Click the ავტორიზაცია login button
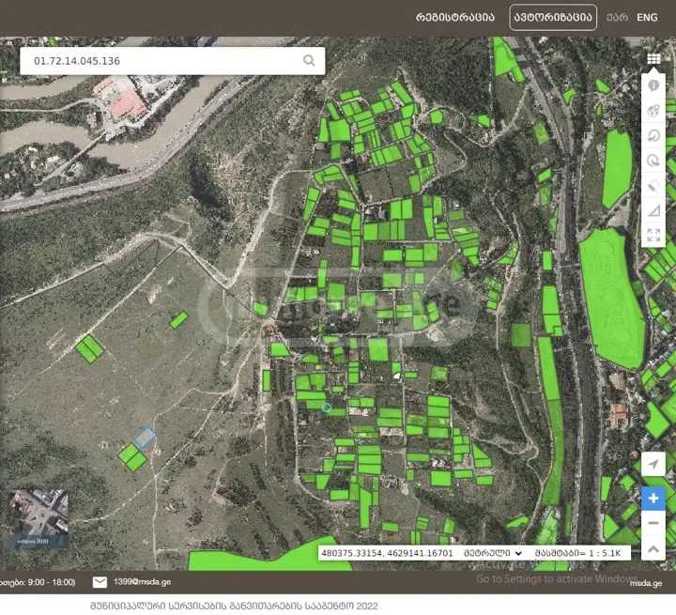 click(553, 17)
